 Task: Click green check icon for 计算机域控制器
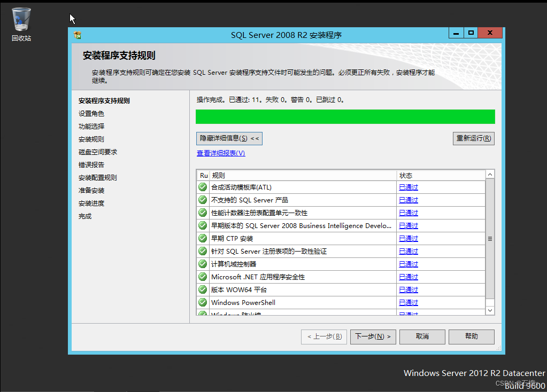pos(203,264)
